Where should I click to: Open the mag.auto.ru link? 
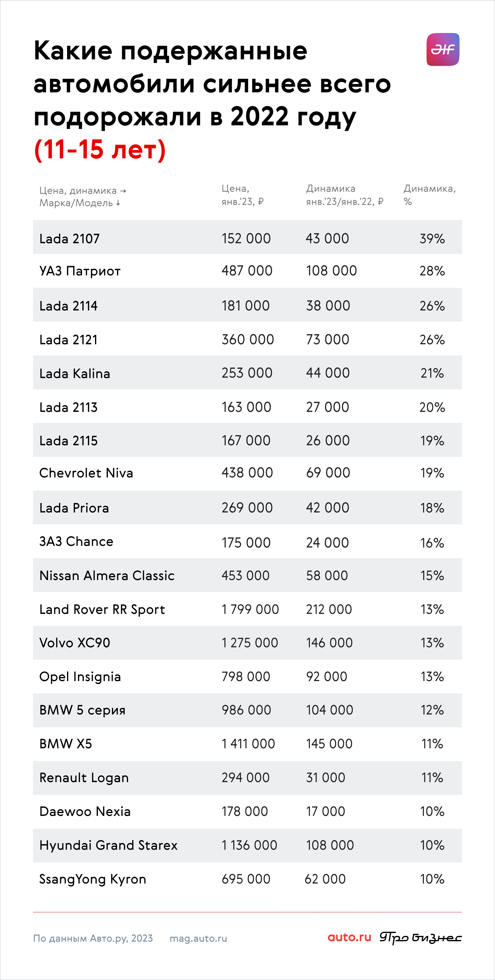198,939
